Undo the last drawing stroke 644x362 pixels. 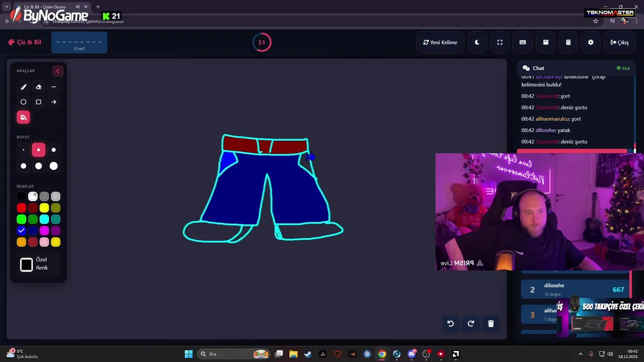[451, 323]
